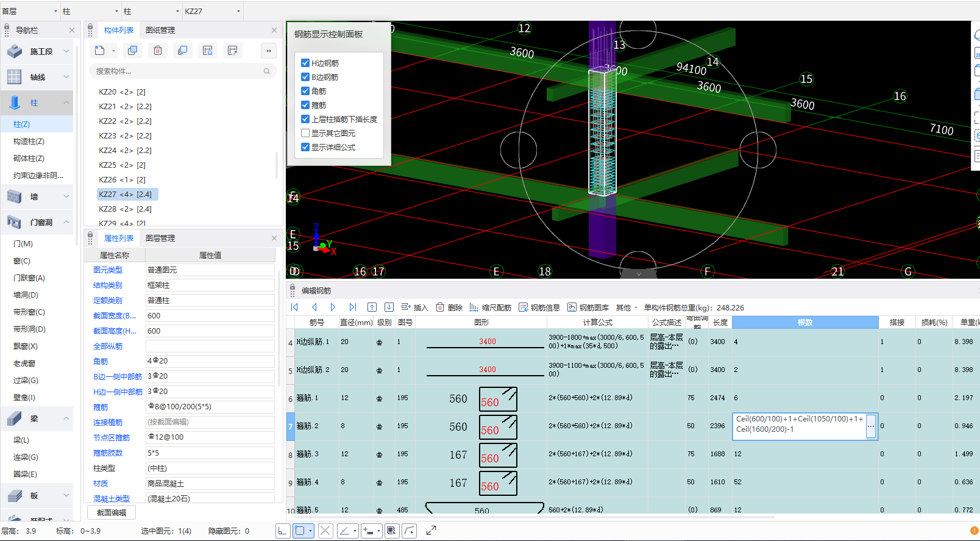
Task: Toggle H边钢筋 checkbox
Action: (305, 63)
